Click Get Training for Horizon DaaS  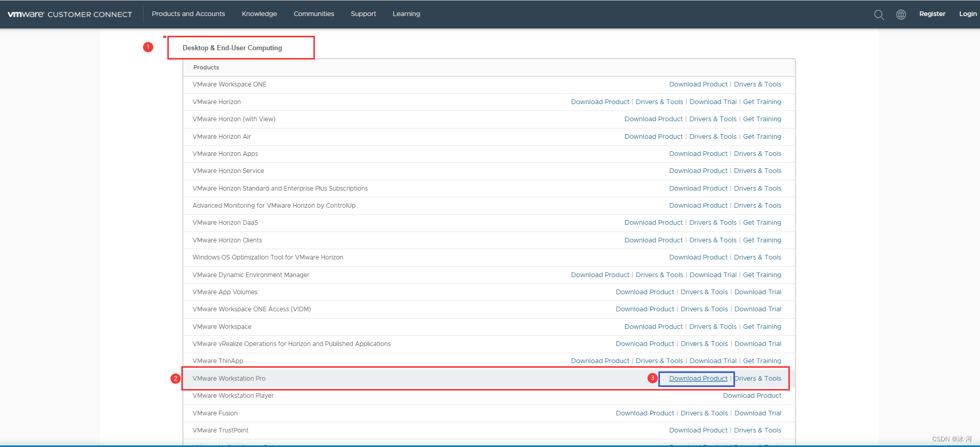pos(762,223)
